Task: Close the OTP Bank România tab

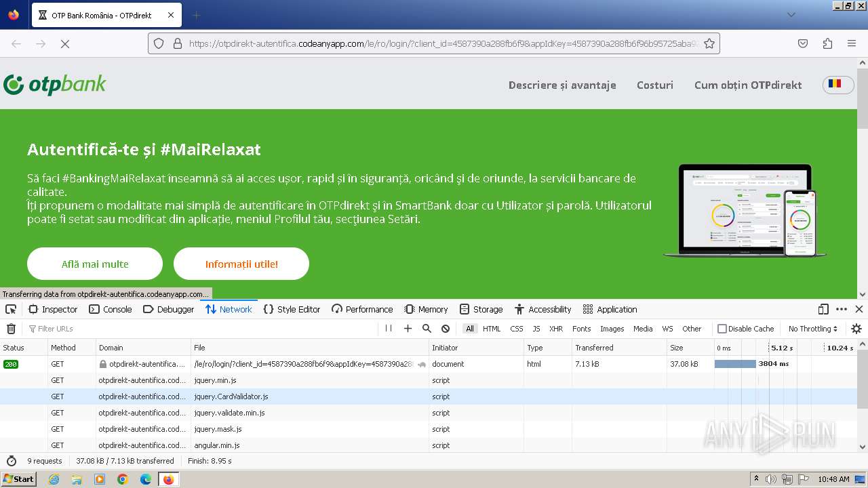Action: point(171,15)
